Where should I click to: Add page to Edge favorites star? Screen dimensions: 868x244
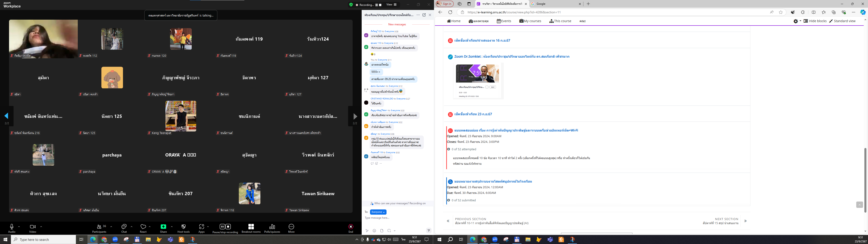[x=781, y=12]
